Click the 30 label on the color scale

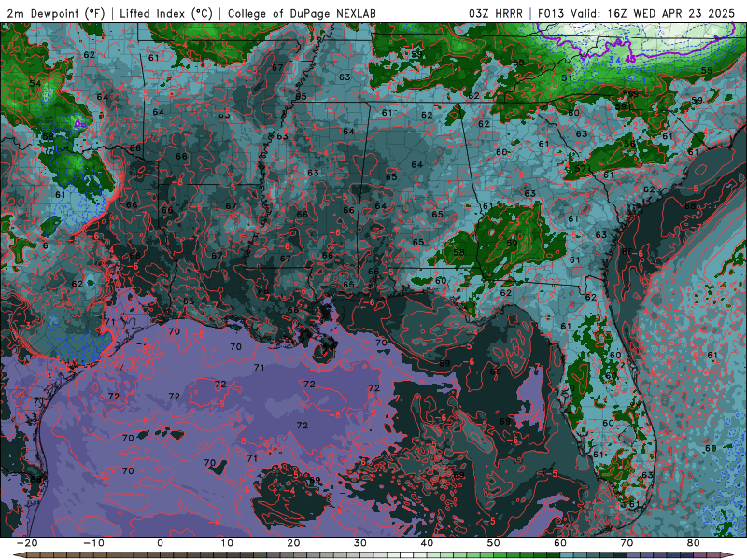coord(360,543)
